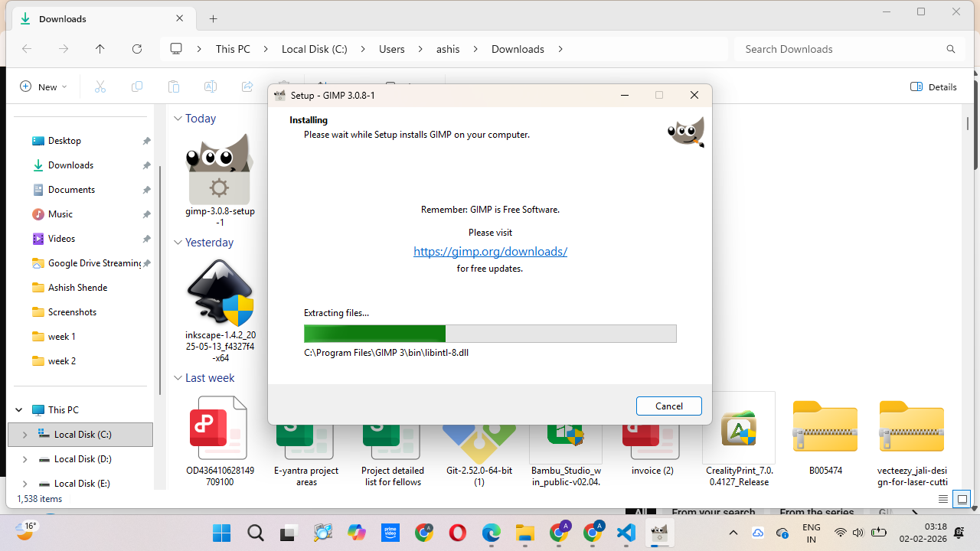This screenshot has height=551, width=980.
Task: Expand the chevron after Downloads breadcrumb
Action: 560,49
